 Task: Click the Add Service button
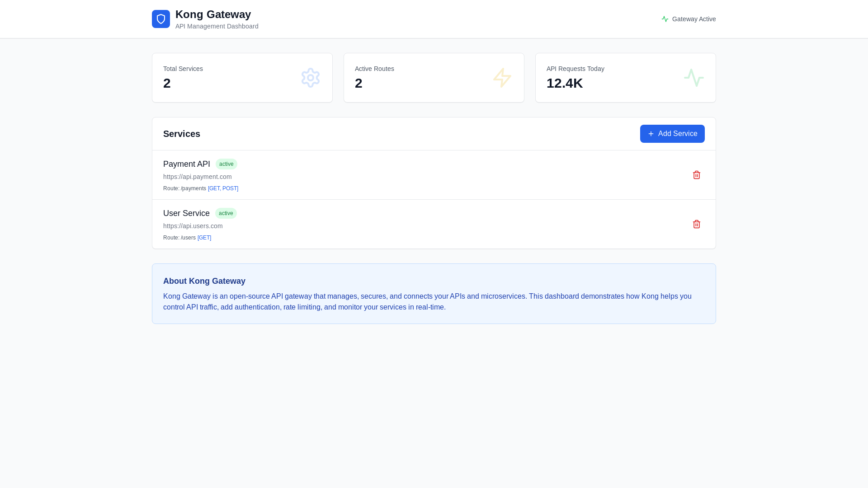pyautogui.click(x=672, y=134)
